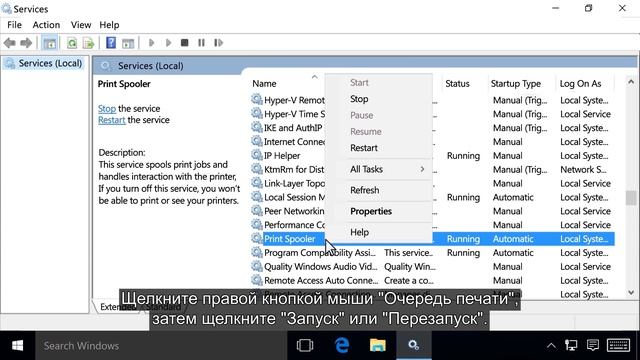Screen dimensions: 640x360
Task: Click the Print Spooler gear icon
Action: [x=257, y=238]
